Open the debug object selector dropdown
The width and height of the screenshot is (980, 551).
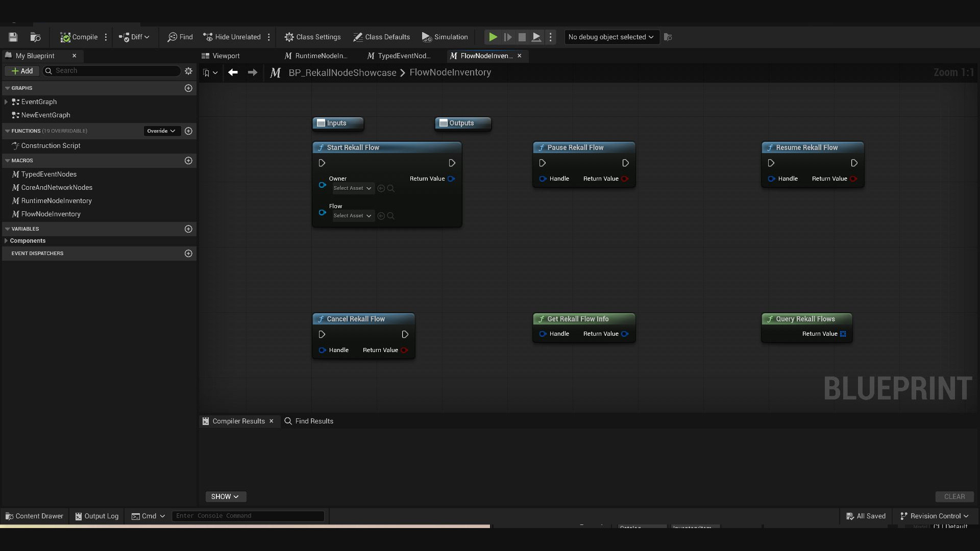(x=611, y=37)
